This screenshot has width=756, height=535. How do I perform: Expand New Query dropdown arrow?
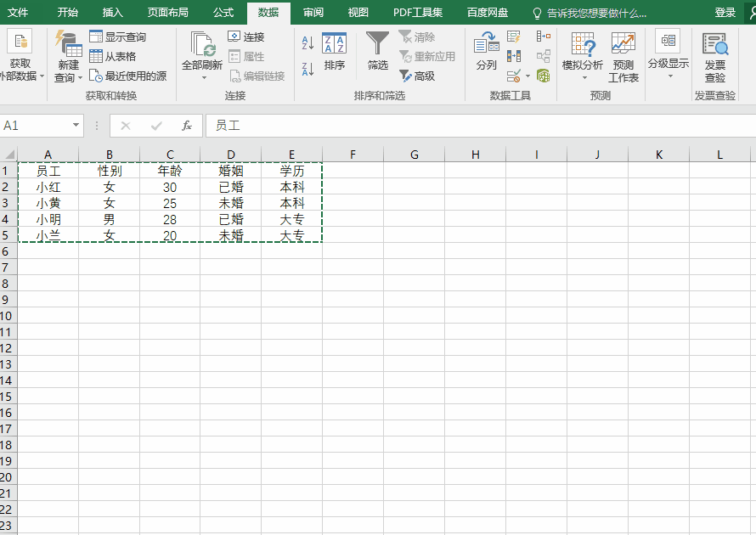[81, 77]
